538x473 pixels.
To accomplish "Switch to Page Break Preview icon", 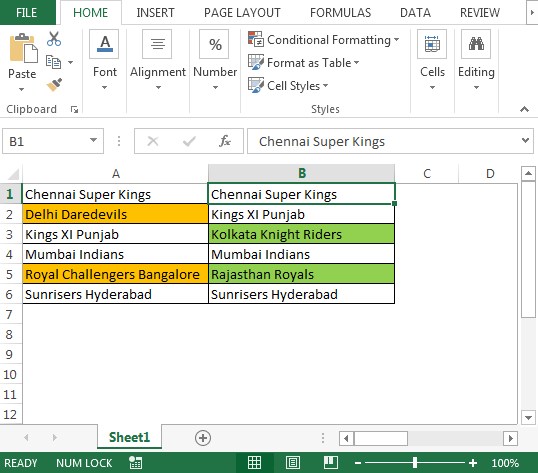I will pos(331,463).
